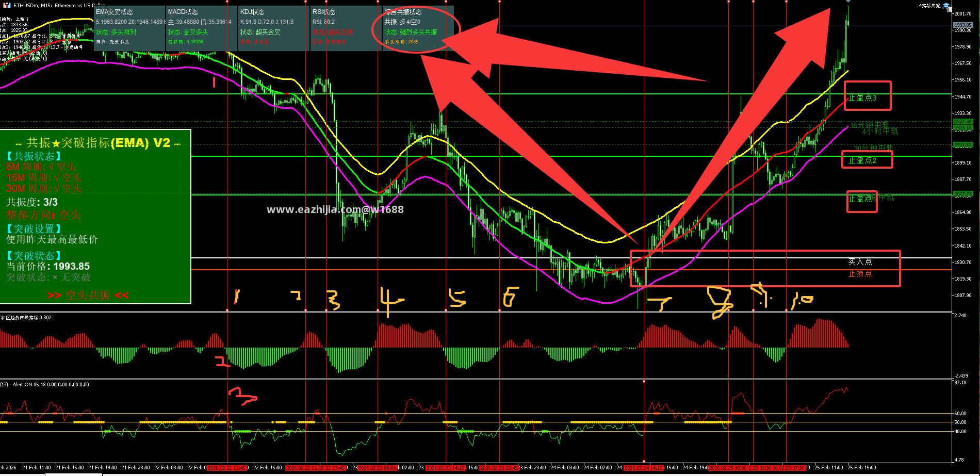The width and height of the screenshot is (980, 476).
Task: Click the green 1911.53 price tag on axis
Action: pyautogui.click(x=962, y=145)
